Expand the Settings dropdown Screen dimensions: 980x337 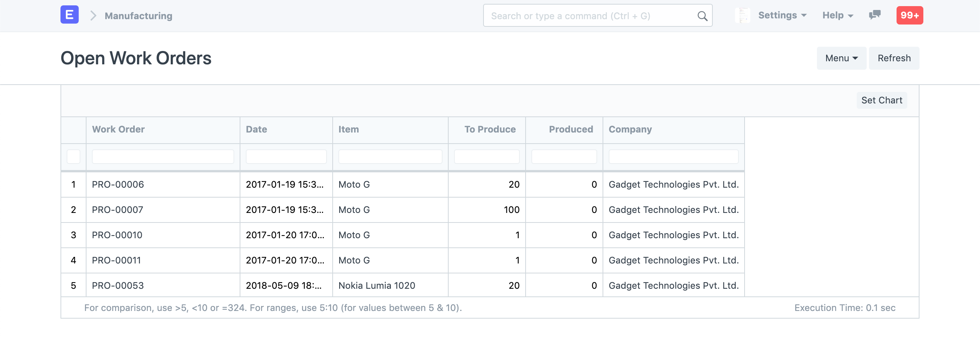(782, 15)
